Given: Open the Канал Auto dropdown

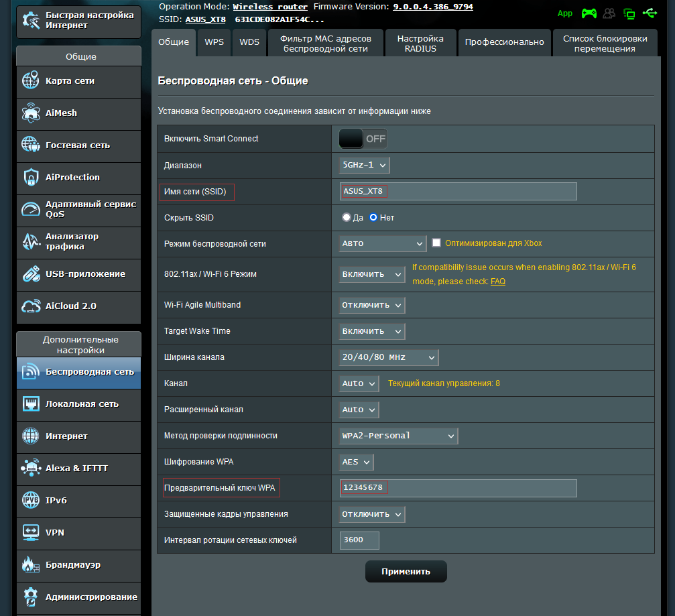Looking at the screenshot, I should tap(359, 383).
